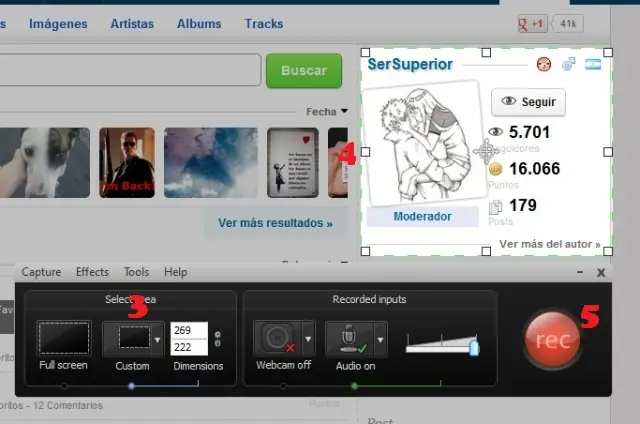Click the Google +1 button
Image resolution: width=640 pixels, height=424 pixels.
point(532,24)
